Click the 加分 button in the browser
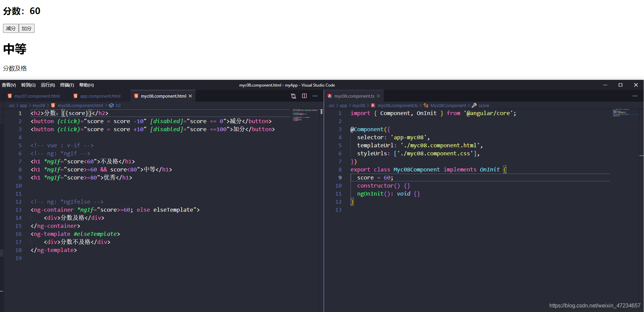This screenshot has height=312, width=644. [x=26, y=29]
